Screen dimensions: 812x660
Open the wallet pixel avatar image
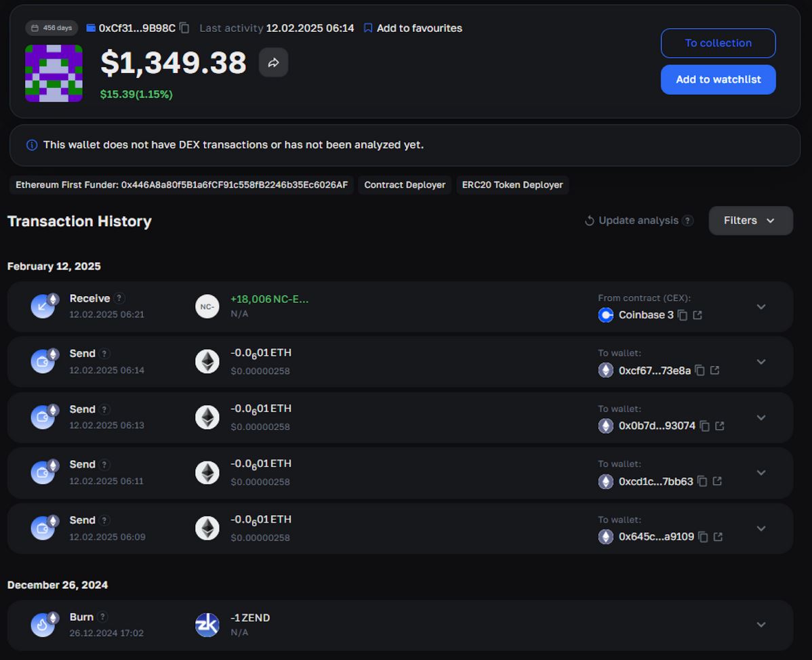point(54,73)
